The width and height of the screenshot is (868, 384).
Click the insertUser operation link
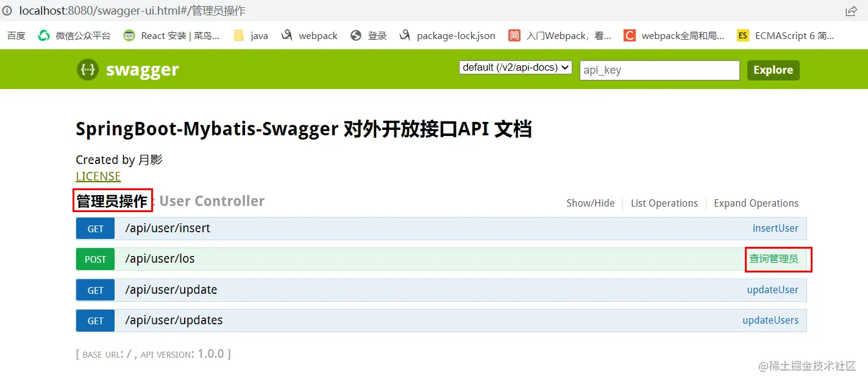[x=775, y=228]
